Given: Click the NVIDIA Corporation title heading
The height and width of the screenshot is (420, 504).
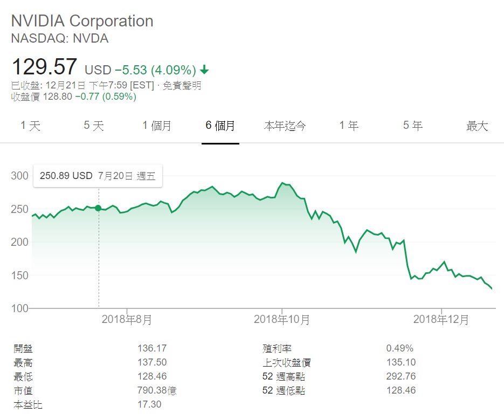Looking at the screenshot, I should click(x=82, y=21).
